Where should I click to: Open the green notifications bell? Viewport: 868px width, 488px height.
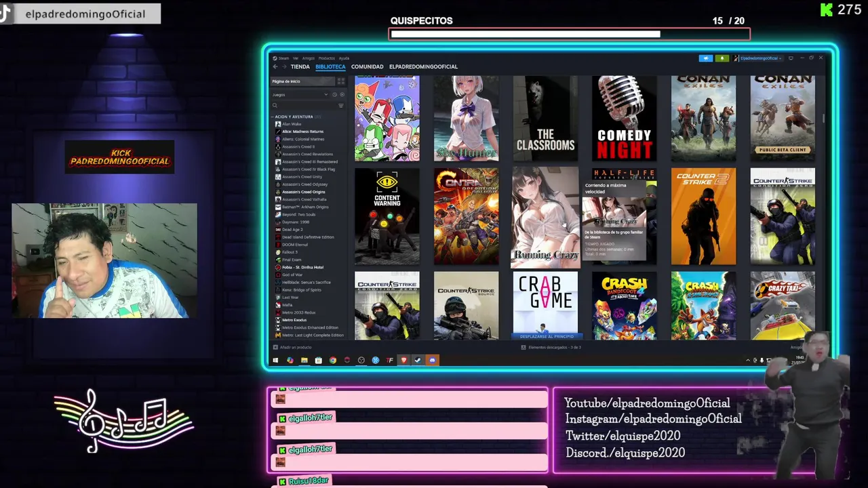pos(722,58)
